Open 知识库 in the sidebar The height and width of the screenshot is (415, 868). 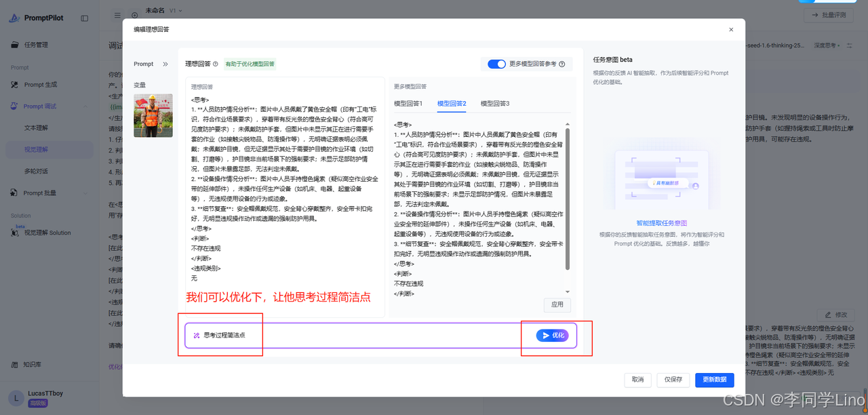(x=26, y=364)
